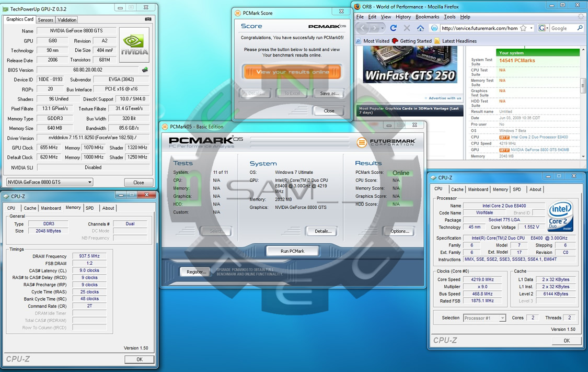Click Advertise with us link
The width and height of the screenshot is (588, 372).
(x=445, y=98)
